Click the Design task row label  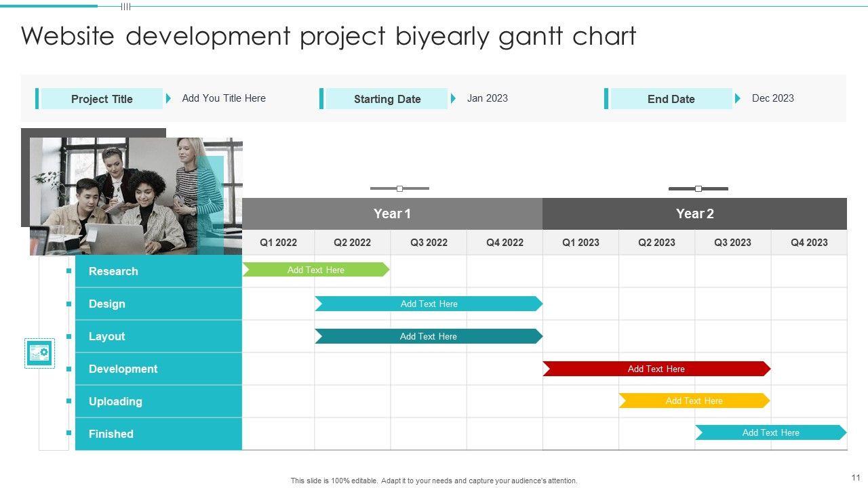[159, 304]
